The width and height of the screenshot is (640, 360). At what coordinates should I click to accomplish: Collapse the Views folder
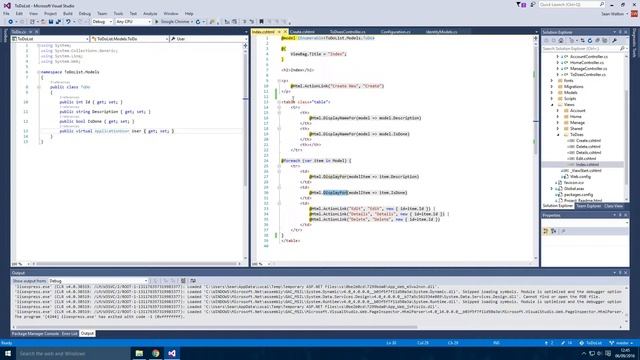[x=552, y=104]
